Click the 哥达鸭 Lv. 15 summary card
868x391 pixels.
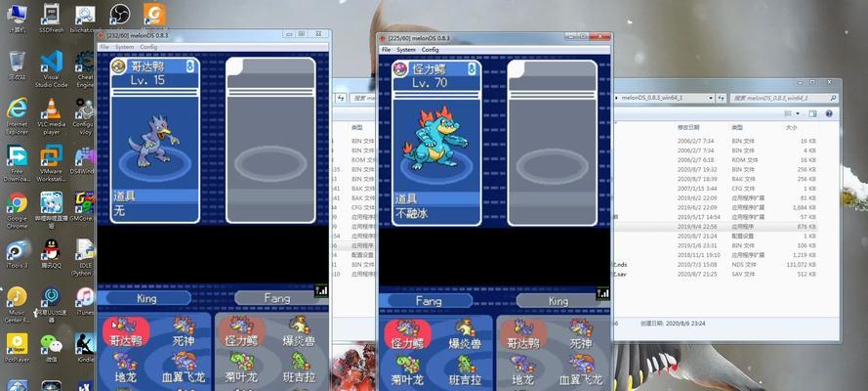154,140
